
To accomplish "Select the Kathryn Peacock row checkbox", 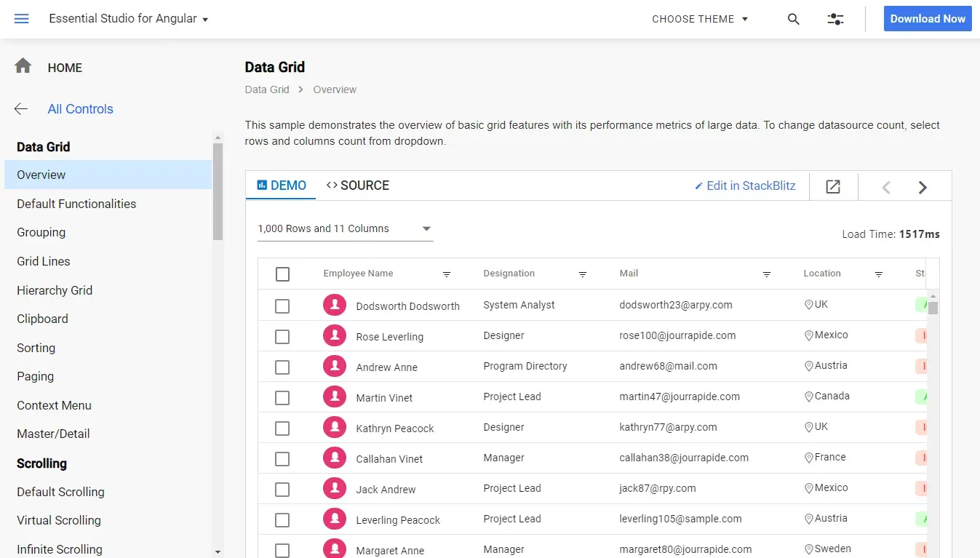I will click(x=282, y=429).
